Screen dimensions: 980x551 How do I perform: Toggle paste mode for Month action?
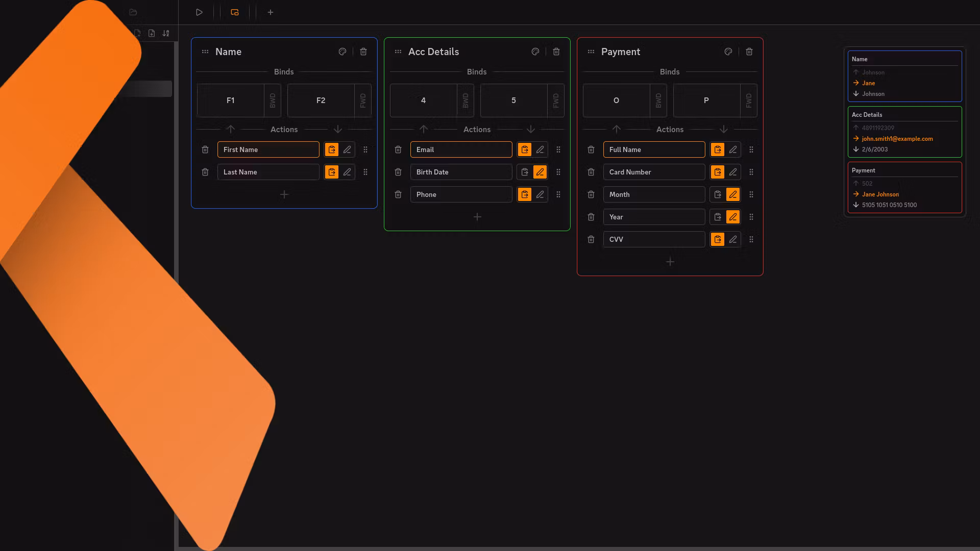[718, 194]
